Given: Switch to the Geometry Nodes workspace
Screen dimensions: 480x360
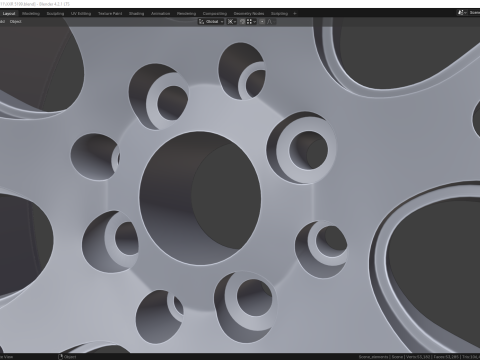Looking at the screenshot, I should point(249,14).
